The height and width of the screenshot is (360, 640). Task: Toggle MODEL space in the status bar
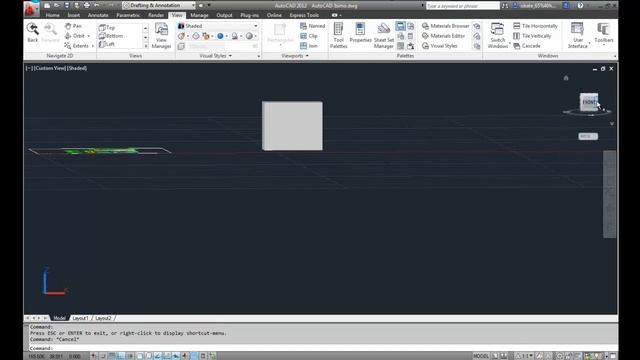coord(481,356)
